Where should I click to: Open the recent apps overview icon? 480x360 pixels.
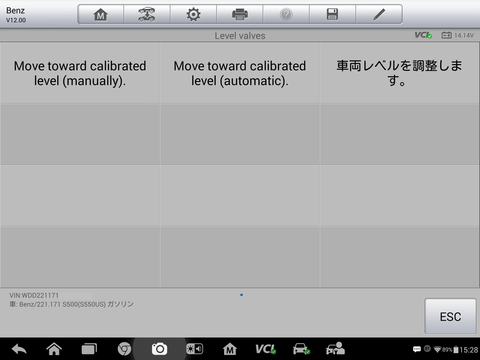[89, 349]
